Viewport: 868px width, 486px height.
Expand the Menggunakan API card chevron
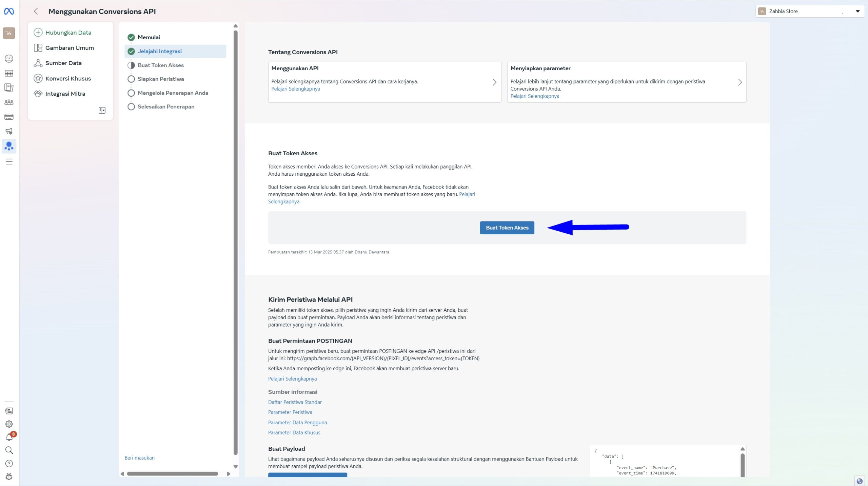(494, 82)
